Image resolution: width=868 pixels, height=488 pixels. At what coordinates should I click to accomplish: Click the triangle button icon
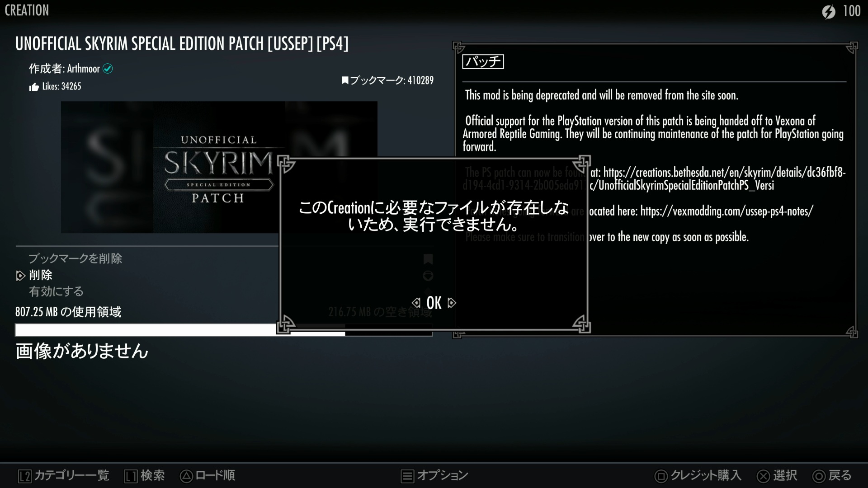pyautogui.click(x=186, y=476)
